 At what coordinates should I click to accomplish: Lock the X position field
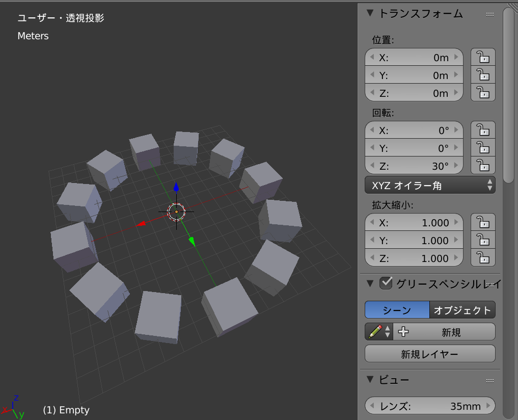[x=482, y=57]
